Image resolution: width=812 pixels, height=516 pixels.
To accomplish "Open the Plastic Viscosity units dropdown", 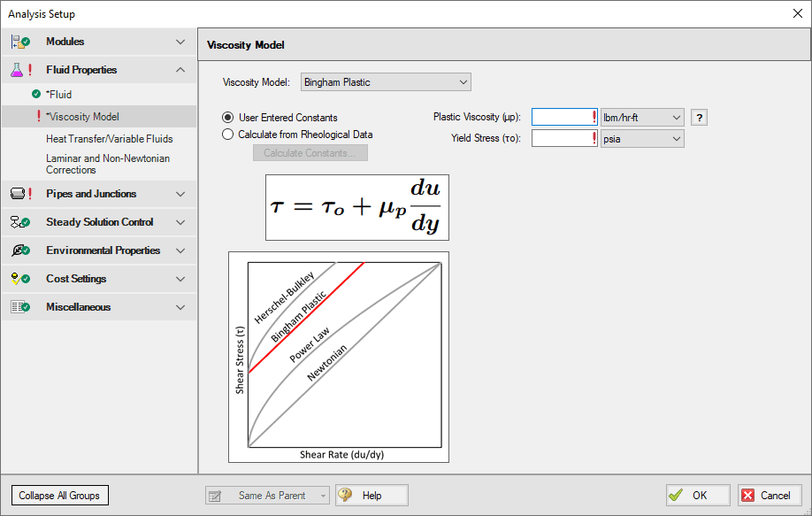I will pos(642,116).
